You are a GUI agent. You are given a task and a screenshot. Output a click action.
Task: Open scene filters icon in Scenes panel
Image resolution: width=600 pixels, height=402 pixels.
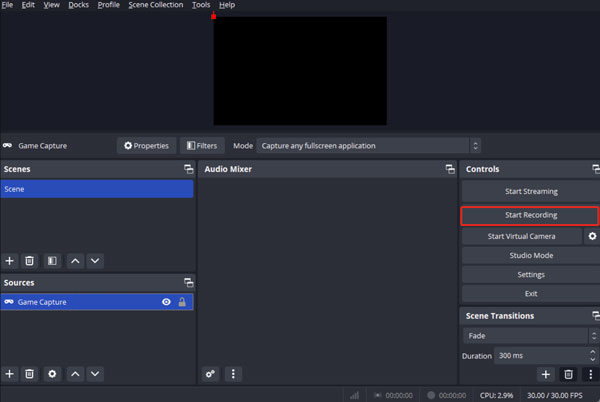pyautogui.click(x=52, y=261)
